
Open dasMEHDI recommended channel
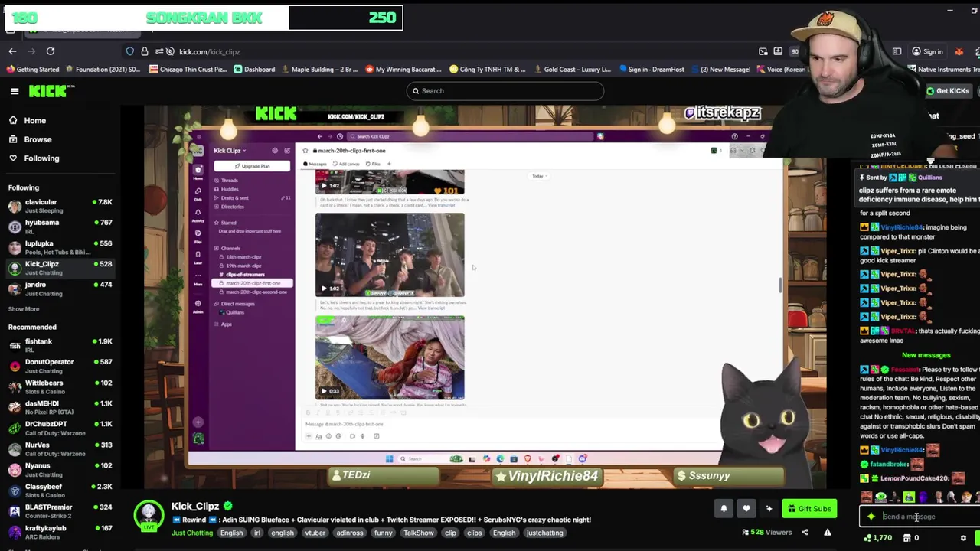[60, 407]
